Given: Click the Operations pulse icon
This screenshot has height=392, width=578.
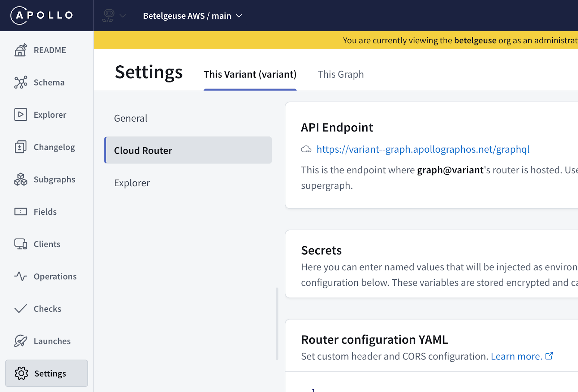Looking at the screenshot, I should [21, 276].
